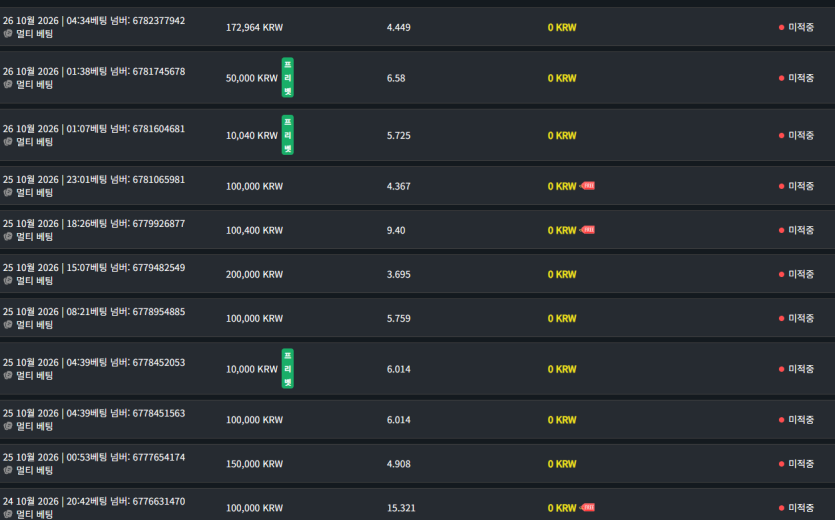This screenshot has width=835, height=520.
Task: Select the 100,400 KRW stake amount
Action: [x=255, y=230]
